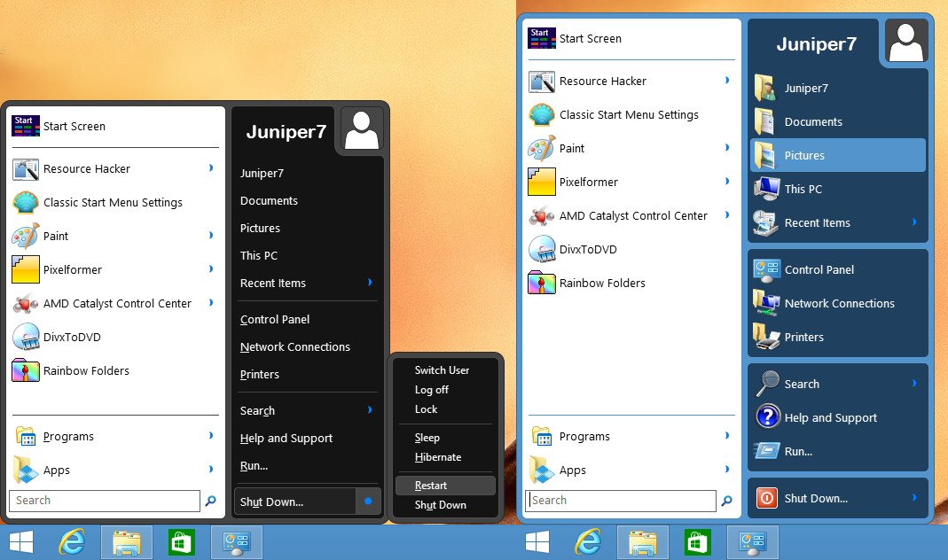Click the Juniper7 username header in the blue menu
The width and height of the screenshot is (948, 560).
(x=816, y=43)
